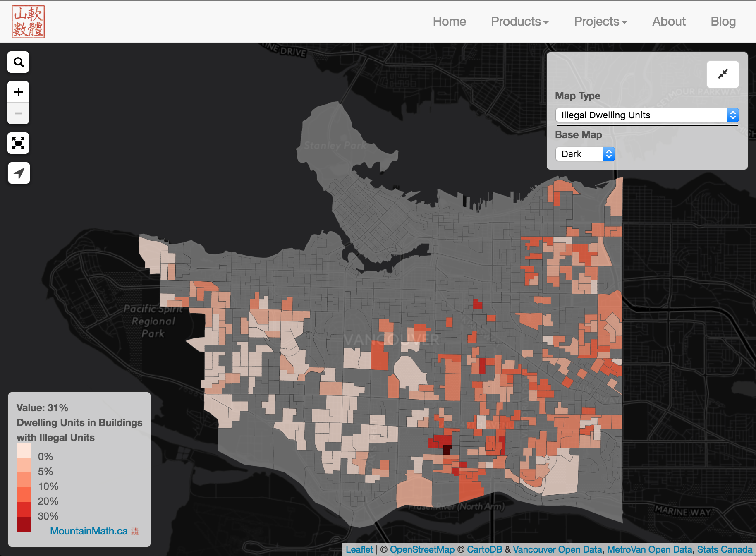Expand the Projects menu
Viewport: 756px width, 556px height.
pyautogui.click(x=600, y=22)
